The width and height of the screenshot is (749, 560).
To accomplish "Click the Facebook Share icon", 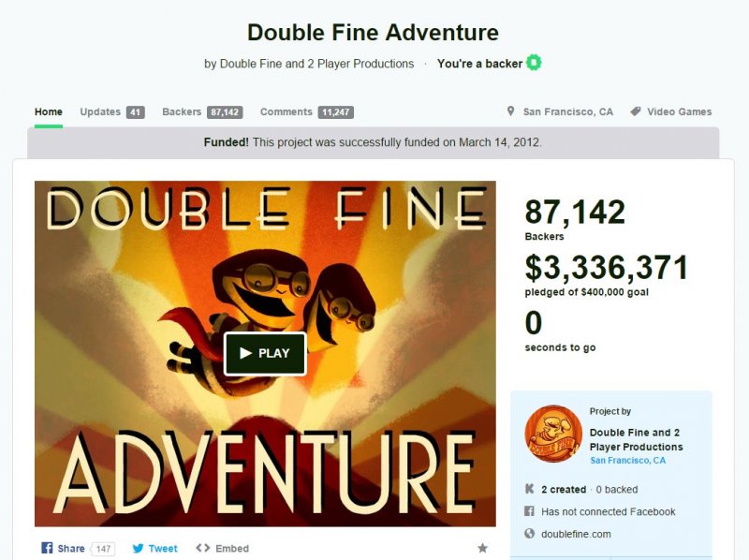I will (x=47, y=548).
